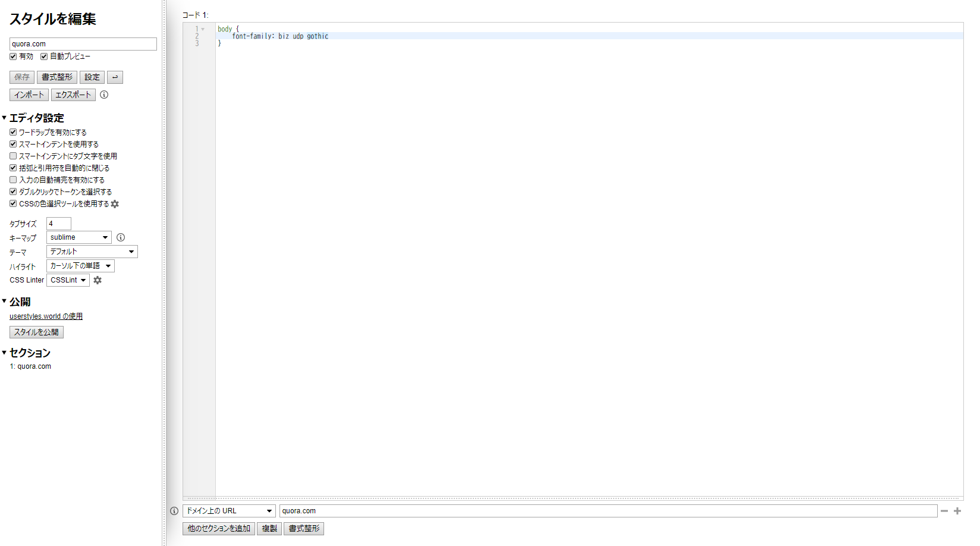This screenshot has width=980, height=546.
Task: Click the コード 1: label
Action: [x=196, y=15]
